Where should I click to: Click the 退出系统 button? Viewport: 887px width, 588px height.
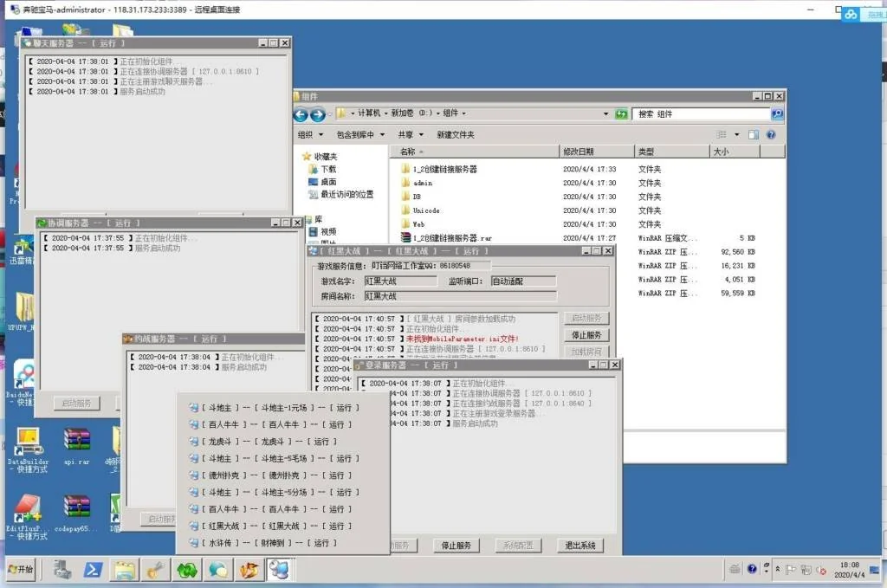pyautogui.click(x=579, y=546)
